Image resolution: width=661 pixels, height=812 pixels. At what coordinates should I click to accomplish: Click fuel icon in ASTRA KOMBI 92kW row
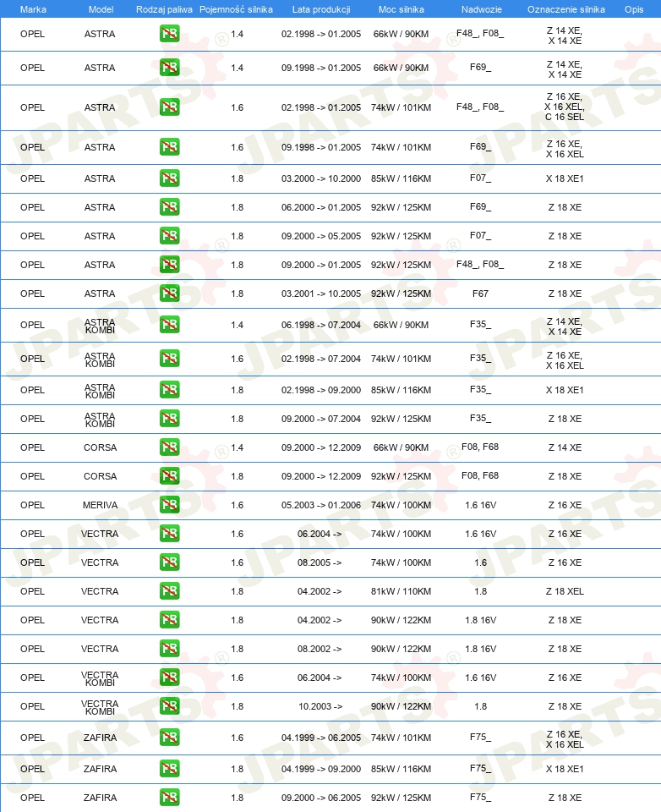coord(170,419)
